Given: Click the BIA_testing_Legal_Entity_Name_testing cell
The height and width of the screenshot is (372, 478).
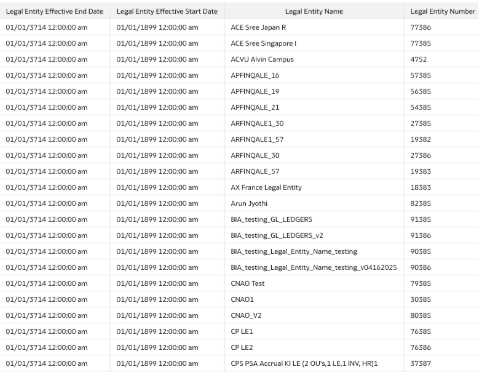Looking at the screenshot, I should [294, 251].
